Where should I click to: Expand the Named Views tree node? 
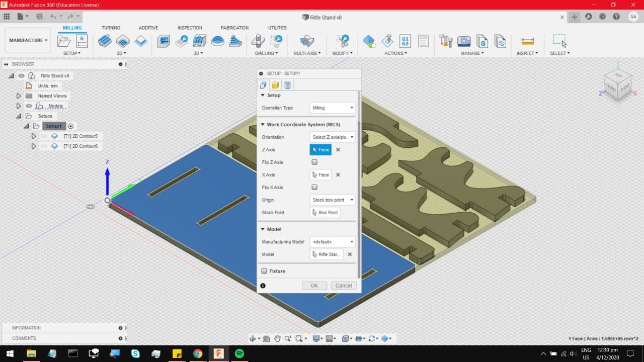click(x=19, y=96)
